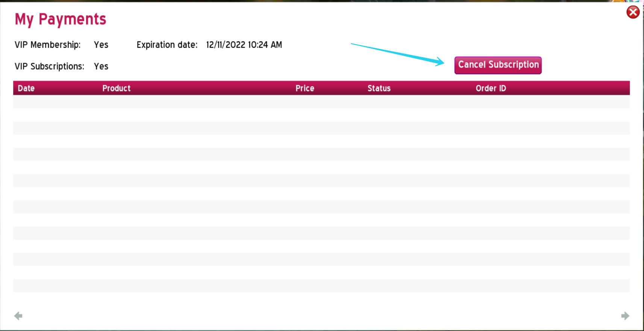Go to previous page with left arrow
The image size is (644, 331).
point(18,316)
